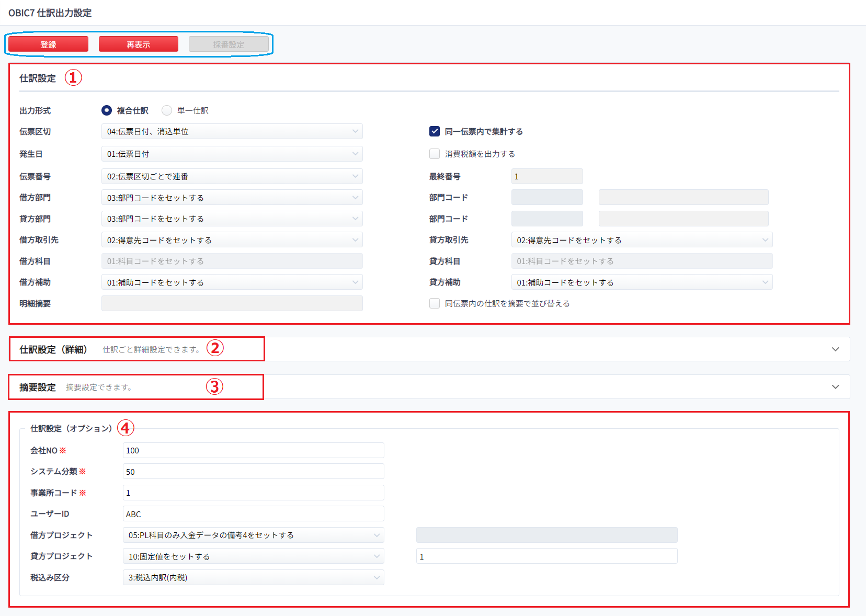Screen dimensions: 866x616
Task: Click the 再表示 (Refresh) button
Action: (138, 43)
